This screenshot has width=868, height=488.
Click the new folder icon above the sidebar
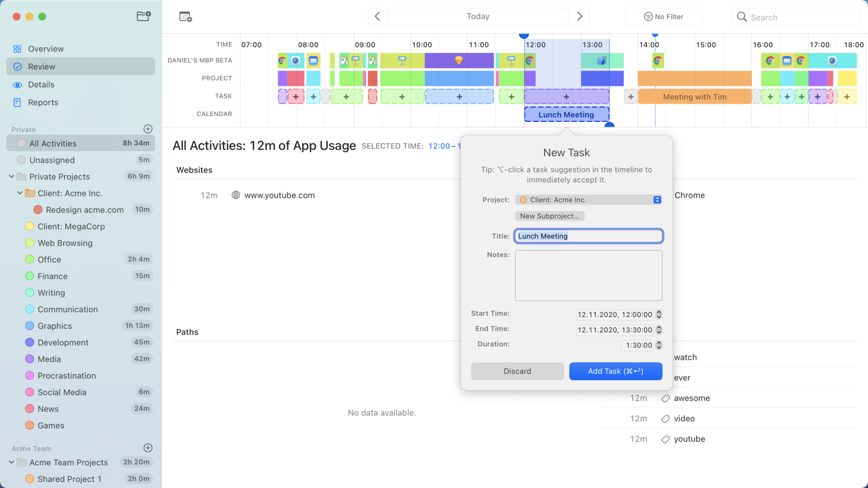click(x=143, y=16)
